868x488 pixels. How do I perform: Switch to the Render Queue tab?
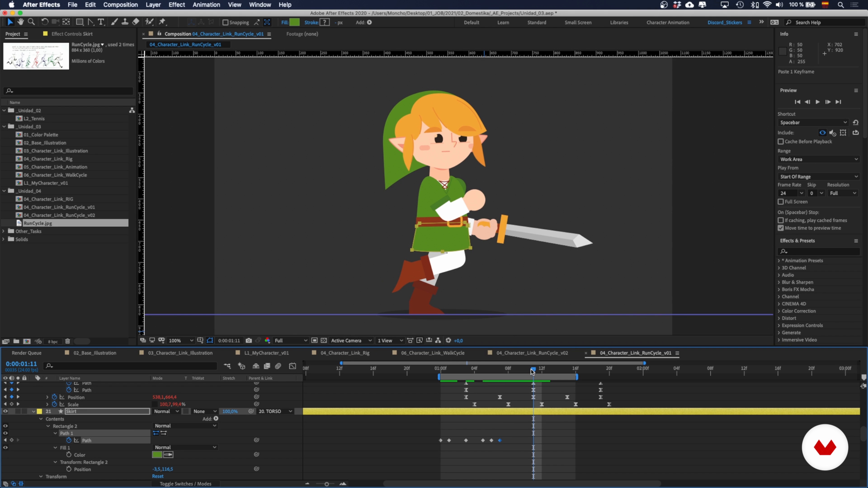coord(27,353)
